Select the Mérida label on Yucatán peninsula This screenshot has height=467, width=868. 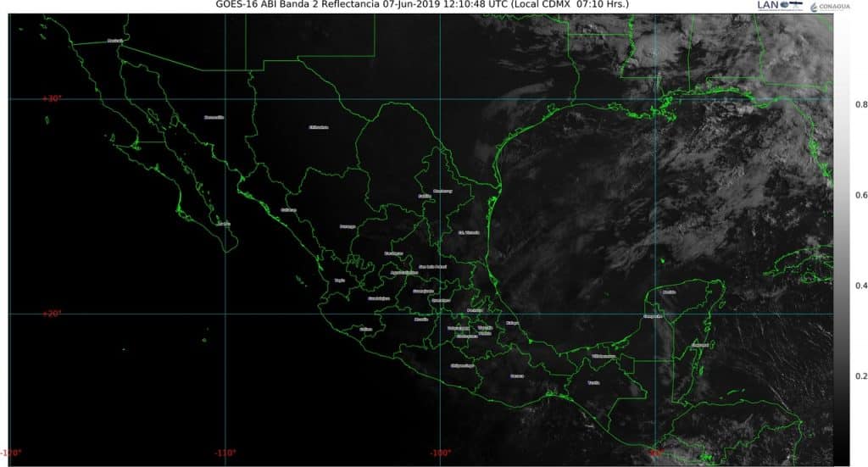670,292
